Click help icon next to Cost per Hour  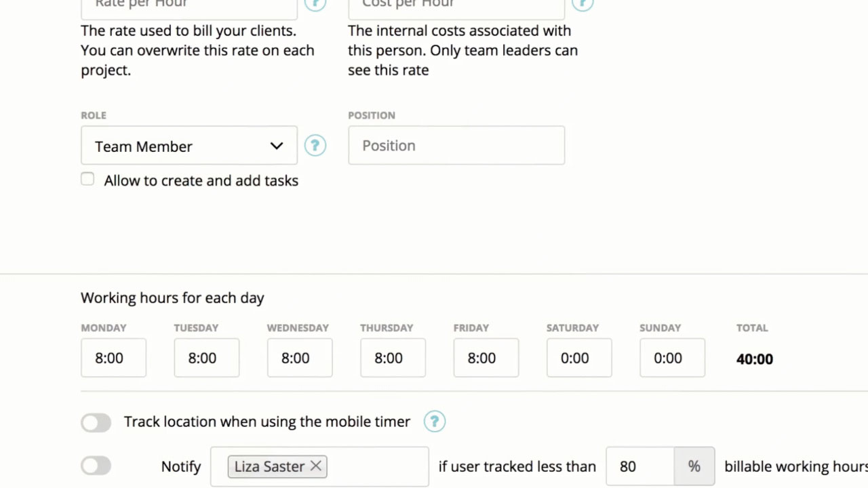583,3
